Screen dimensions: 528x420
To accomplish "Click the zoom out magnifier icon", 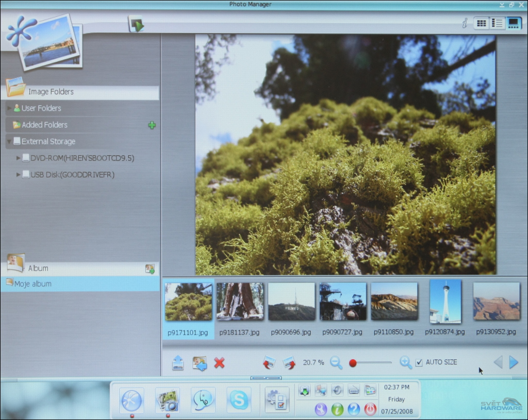I will click(336, 363).
